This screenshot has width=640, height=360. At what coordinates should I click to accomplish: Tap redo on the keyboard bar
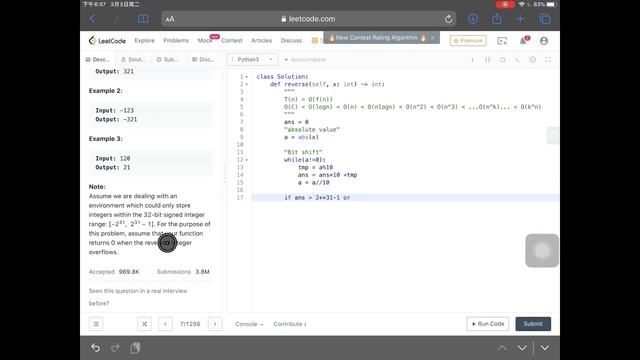click(116, 348)
